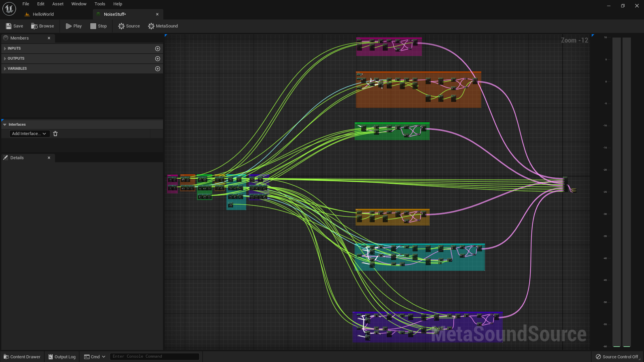Add a new variable member
Screen dimensions: 644x362
[x=158, y=69]
